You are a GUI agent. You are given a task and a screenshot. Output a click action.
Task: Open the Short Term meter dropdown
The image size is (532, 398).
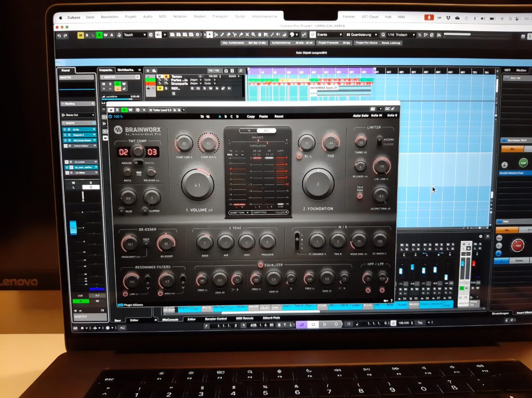tap(239, 213)
